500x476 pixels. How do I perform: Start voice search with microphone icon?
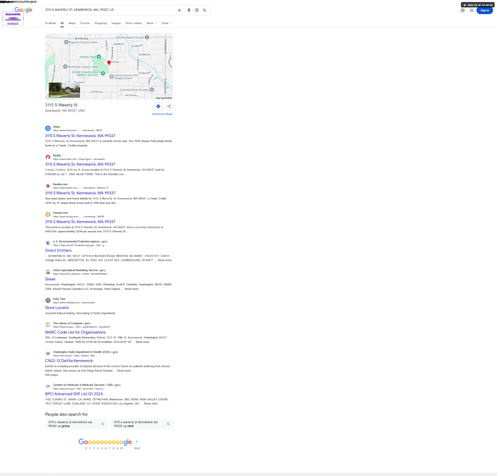(189, 10)
